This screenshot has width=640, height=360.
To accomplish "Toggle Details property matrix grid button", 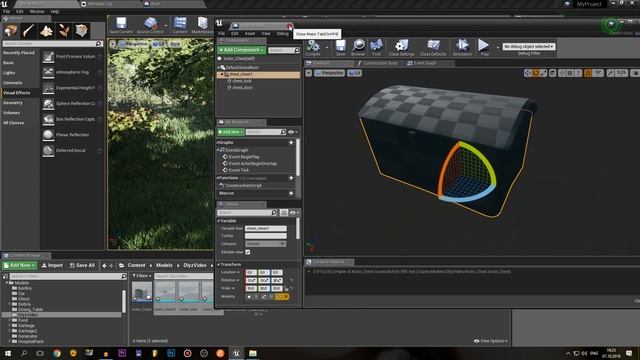I will pos(284,213).
